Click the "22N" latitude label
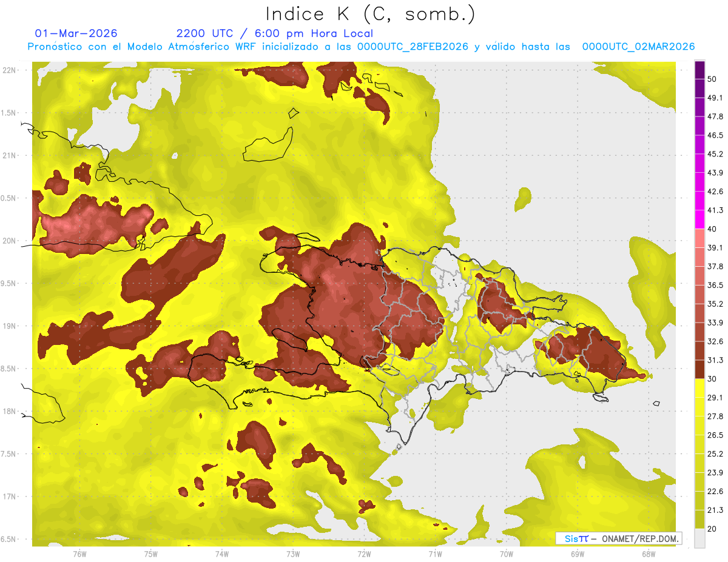Viewport: 728px width, 562px height. (8, 70)
